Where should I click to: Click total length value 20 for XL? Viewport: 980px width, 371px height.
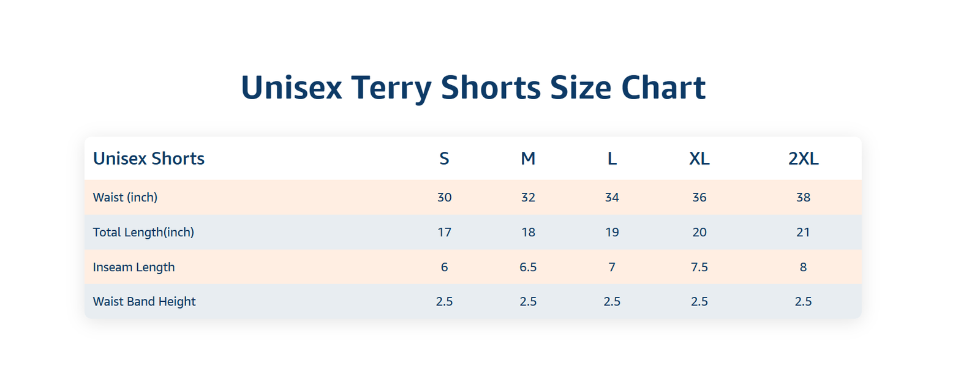tap(699, 232)
